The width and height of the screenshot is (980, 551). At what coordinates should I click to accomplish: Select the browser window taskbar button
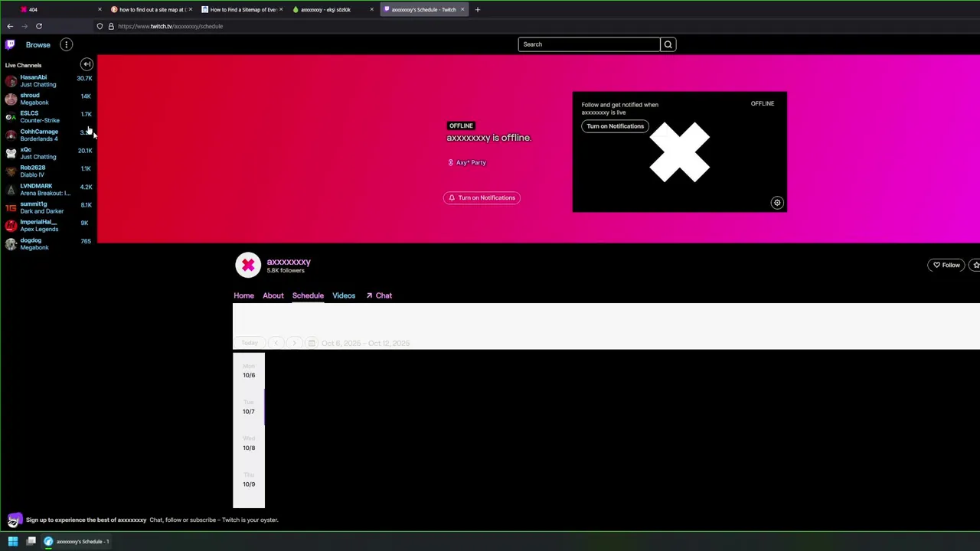tap(77, 541)
